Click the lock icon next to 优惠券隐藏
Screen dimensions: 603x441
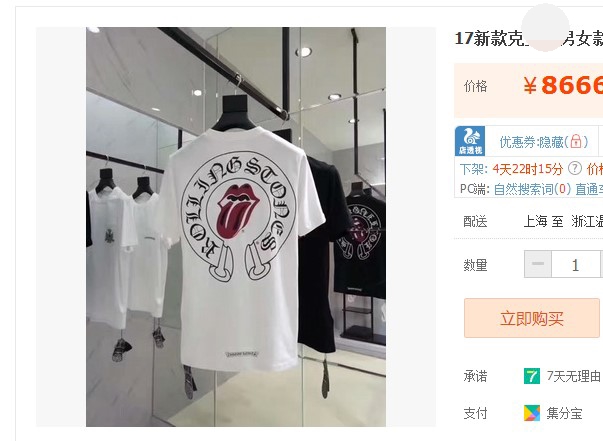point(575,141)
